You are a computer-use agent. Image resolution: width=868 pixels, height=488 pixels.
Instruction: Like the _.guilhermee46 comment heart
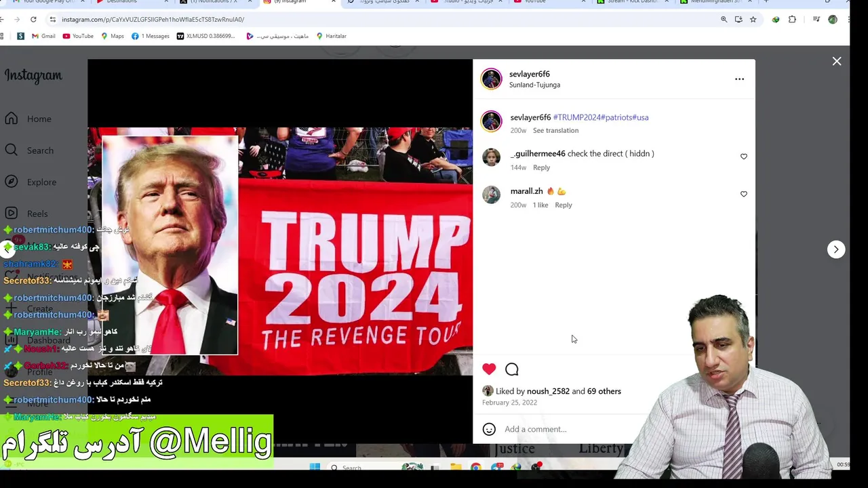(x=744, y=157)
